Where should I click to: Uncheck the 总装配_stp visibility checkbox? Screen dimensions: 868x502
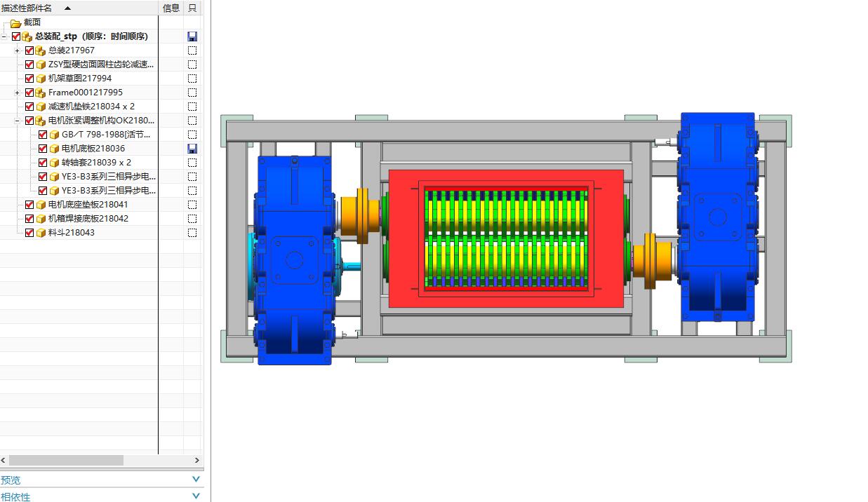click(16, 36)
